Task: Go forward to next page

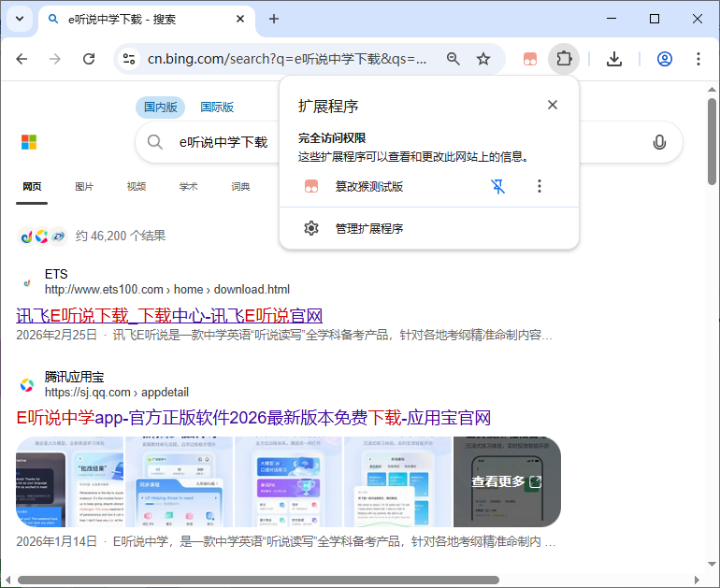Action: [55, 59]
